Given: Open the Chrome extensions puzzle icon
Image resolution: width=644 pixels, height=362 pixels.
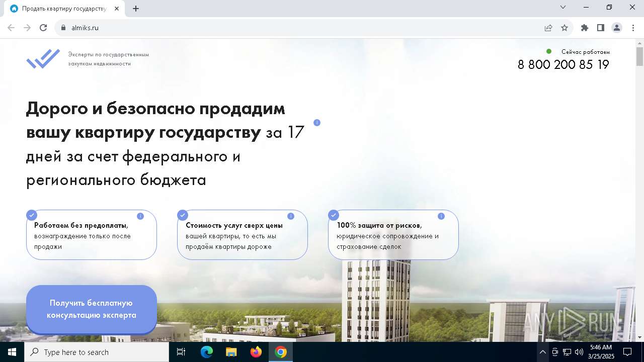Looking at the screenshot, I should (x=585, y=28).
